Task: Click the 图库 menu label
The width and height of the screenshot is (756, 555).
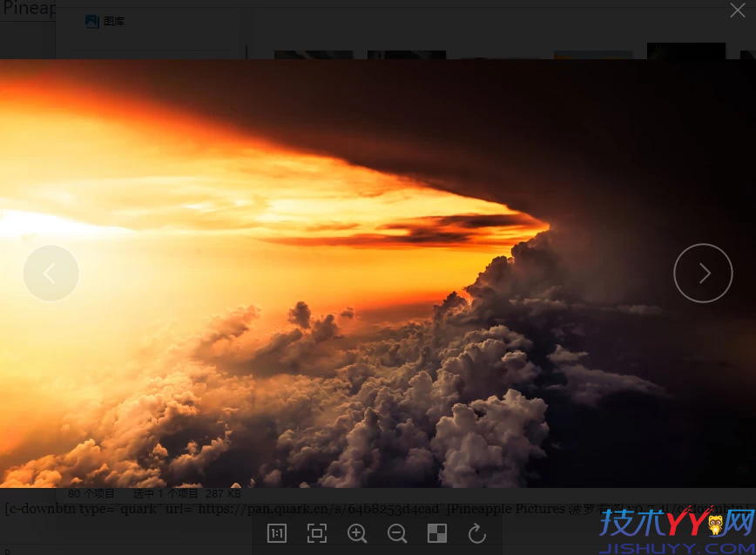Action: (x=112, y=21)
